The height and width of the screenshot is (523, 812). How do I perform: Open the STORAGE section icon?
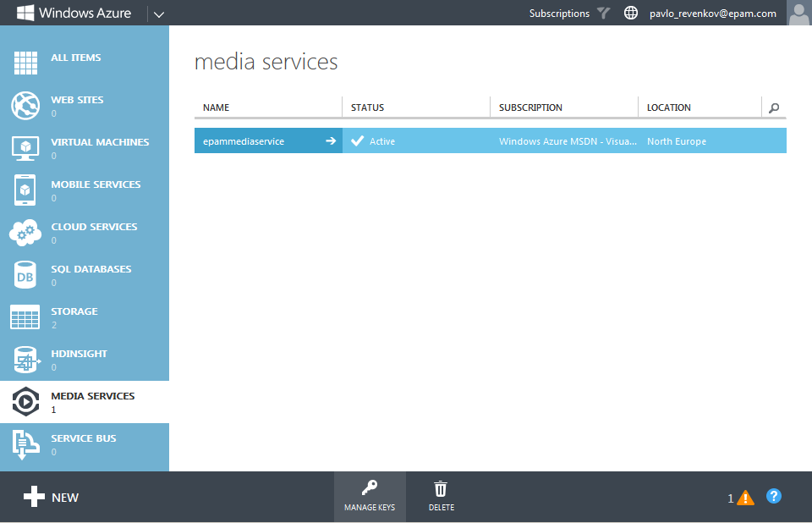pos(25,317)
